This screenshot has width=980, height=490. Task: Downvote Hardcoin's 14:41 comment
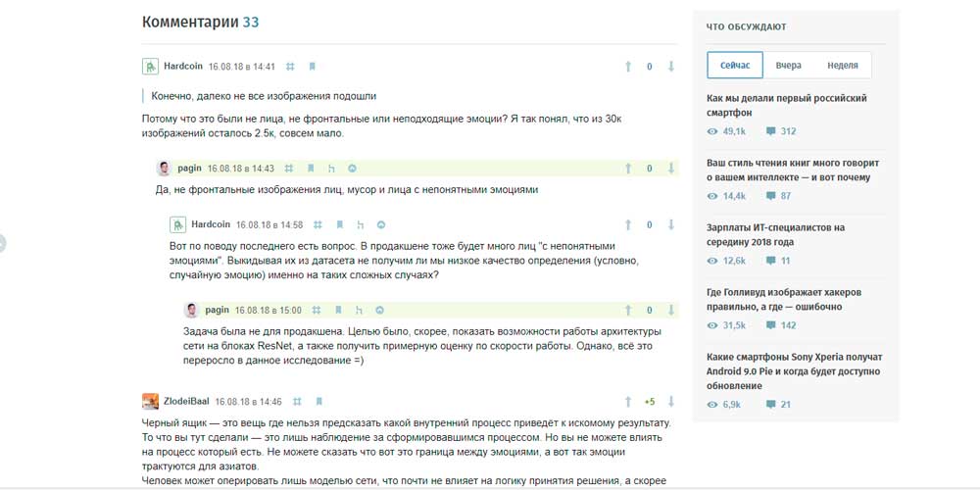671,67
